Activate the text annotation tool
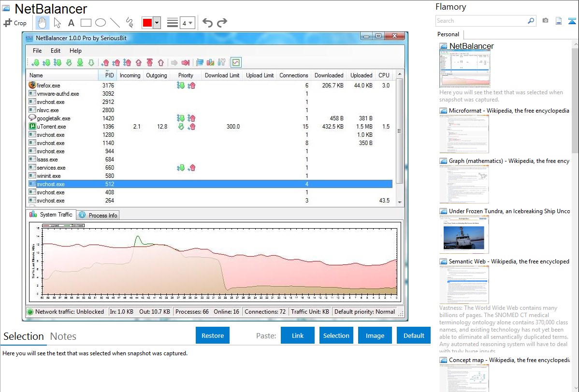Screen dimensions: 579x392 pos(71,23)
